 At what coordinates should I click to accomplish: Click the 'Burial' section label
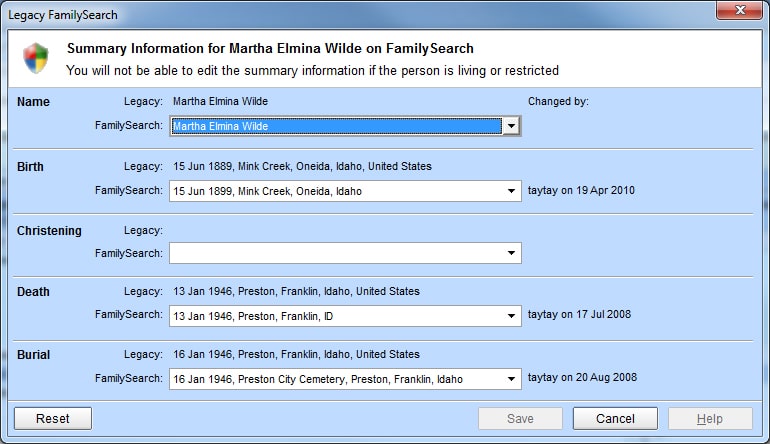click(33, 355)
